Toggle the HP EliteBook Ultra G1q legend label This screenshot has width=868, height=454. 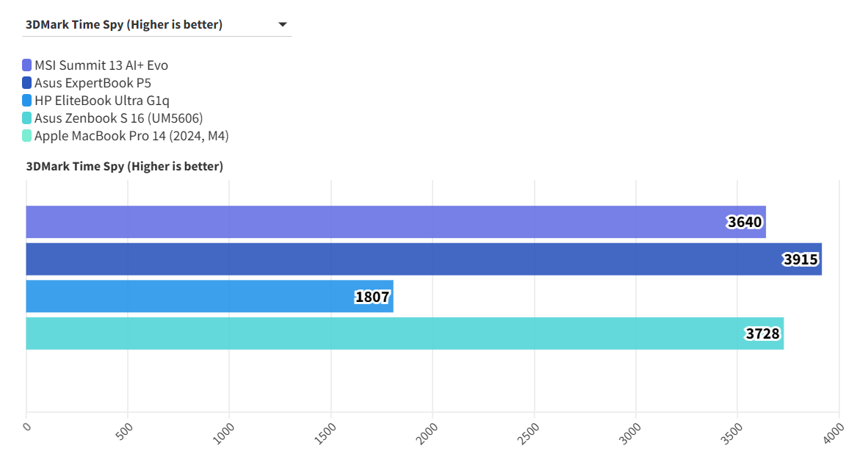coord(106,101)
